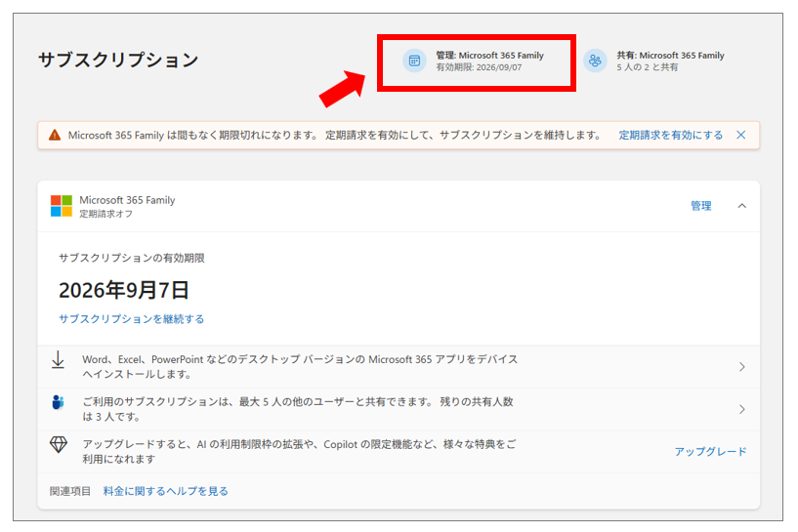The image size is (798, 532).
Task: Click the 定期請求オフ status text
Action: (105, 214)
